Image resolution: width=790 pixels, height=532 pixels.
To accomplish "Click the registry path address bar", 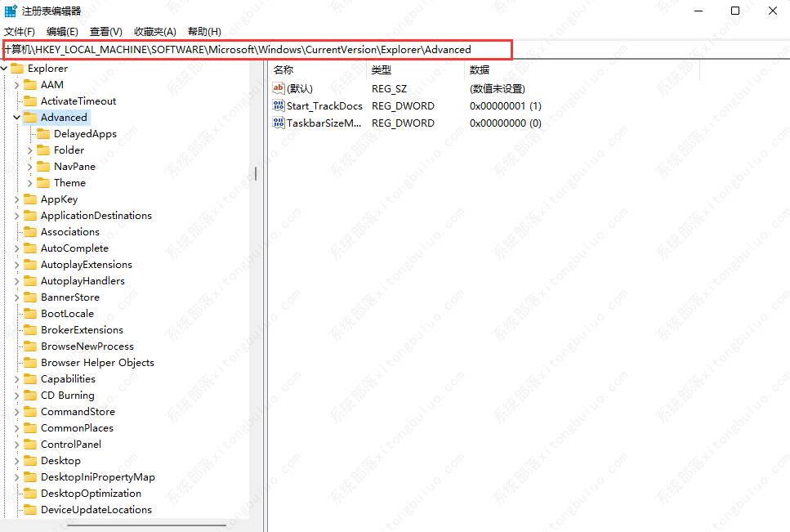I will point(257,50).
